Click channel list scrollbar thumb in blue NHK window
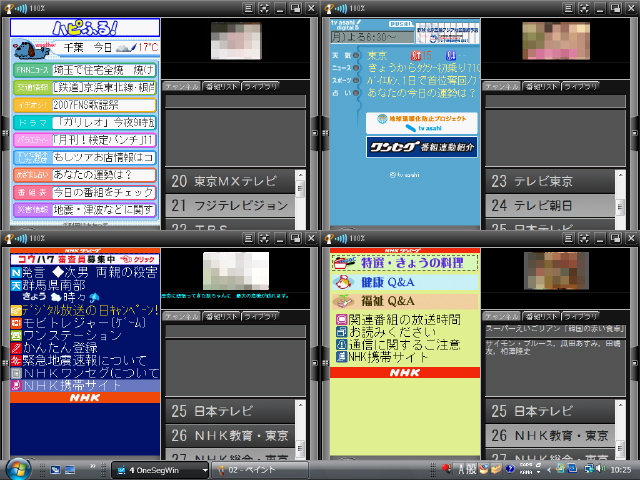Viewport: 640px width, 480px height. click(300, 447)
